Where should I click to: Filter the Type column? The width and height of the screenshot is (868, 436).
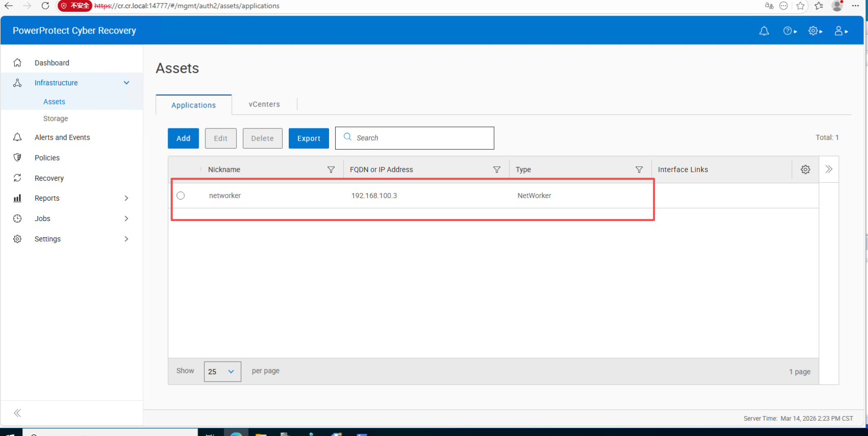(639, 170)
